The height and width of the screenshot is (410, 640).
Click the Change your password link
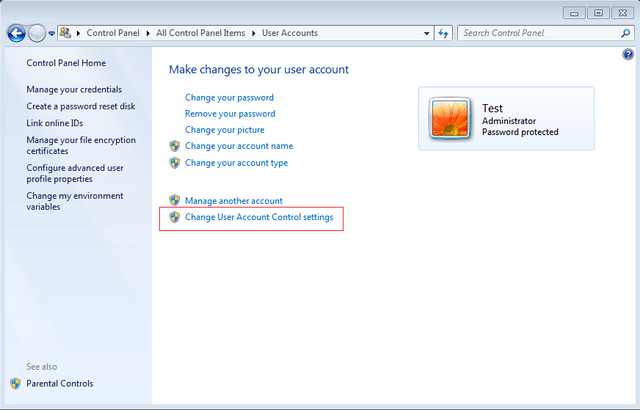(x=229, y=98)
